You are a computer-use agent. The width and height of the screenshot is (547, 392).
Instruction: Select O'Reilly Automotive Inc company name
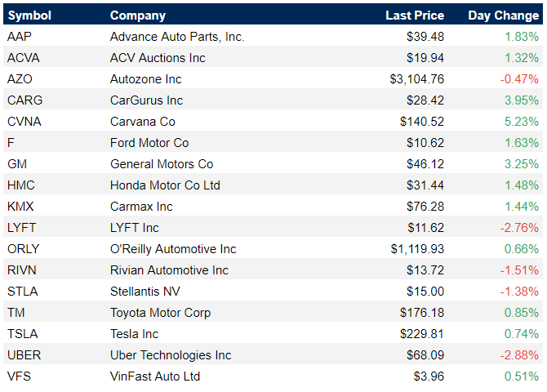[x=173, y=249]
